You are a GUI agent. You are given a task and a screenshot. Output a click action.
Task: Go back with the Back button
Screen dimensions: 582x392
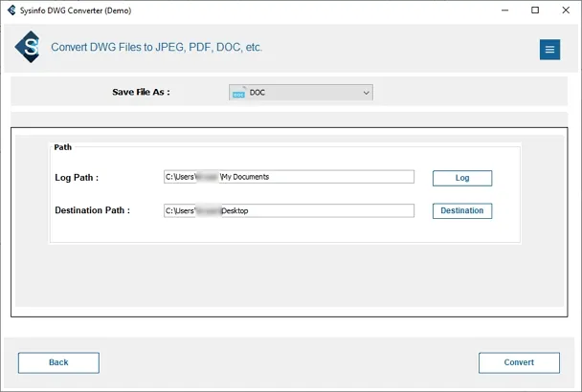click(x=58, y=362)
